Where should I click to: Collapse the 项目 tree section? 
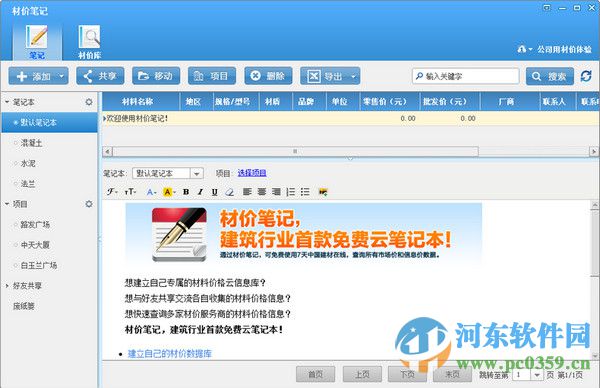point(7,204)
